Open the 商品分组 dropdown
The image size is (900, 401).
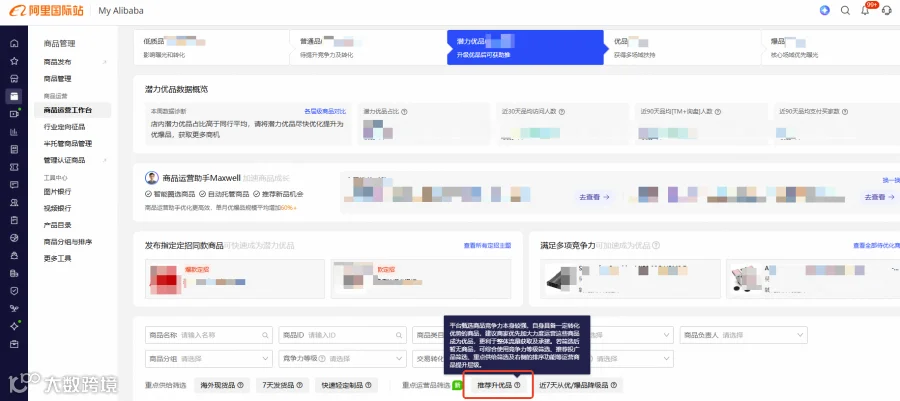coord(209,359)
